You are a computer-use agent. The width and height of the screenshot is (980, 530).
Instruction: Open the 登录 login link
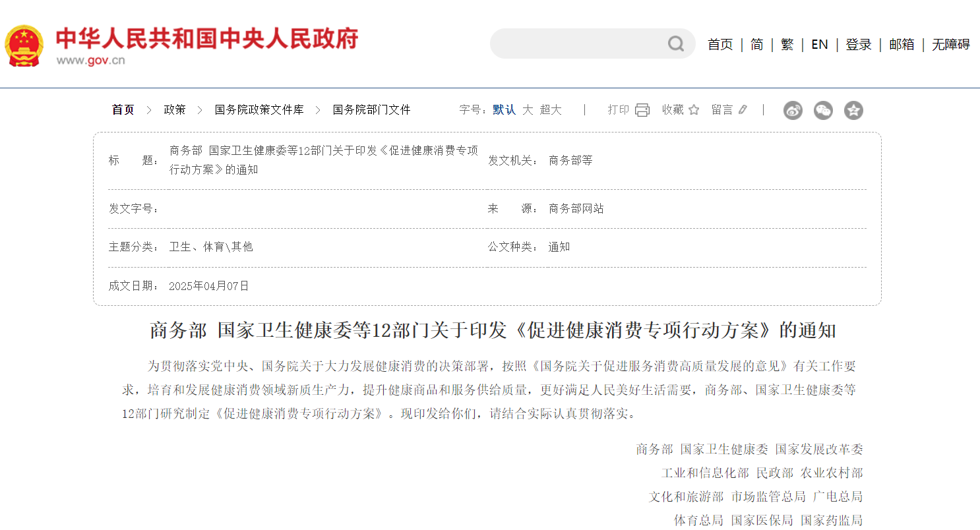pos(859,44)
